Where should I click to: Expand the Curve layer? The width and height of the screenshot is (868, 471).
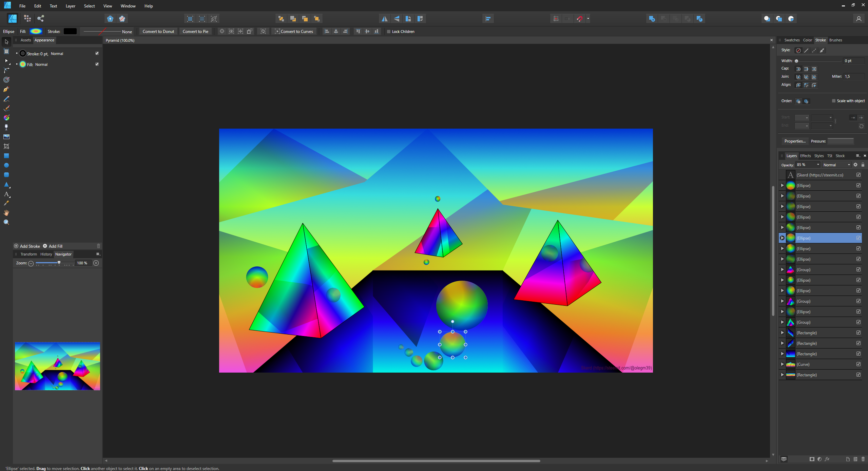tap(782, 364)
